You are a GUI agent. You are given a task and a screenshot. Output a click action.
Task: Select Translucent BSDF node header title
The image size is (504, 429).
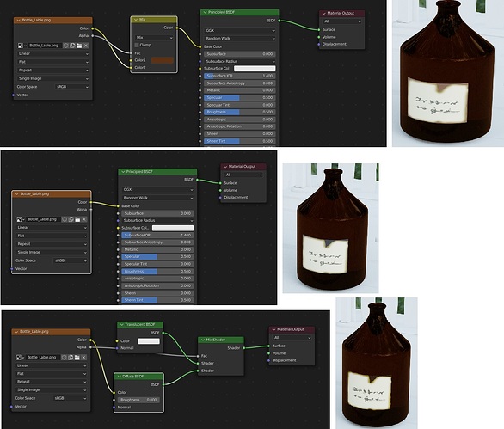click(140, 325)
